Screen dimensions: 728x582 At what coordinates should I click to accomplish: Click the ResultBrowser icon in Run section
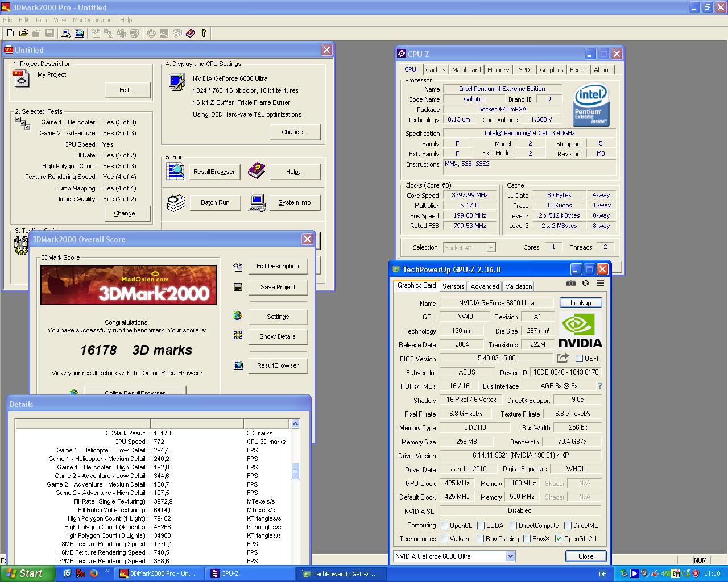point(176,171)
